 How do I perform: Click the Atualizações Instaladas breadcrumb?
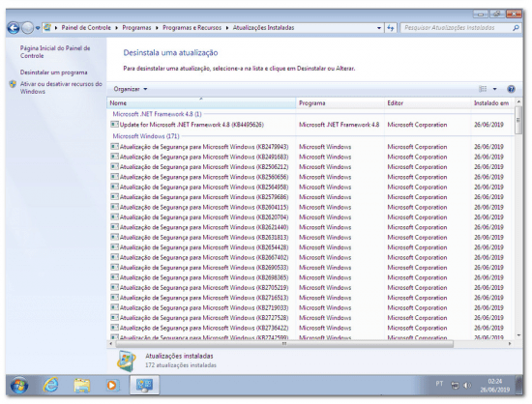(x=263, y=28)
